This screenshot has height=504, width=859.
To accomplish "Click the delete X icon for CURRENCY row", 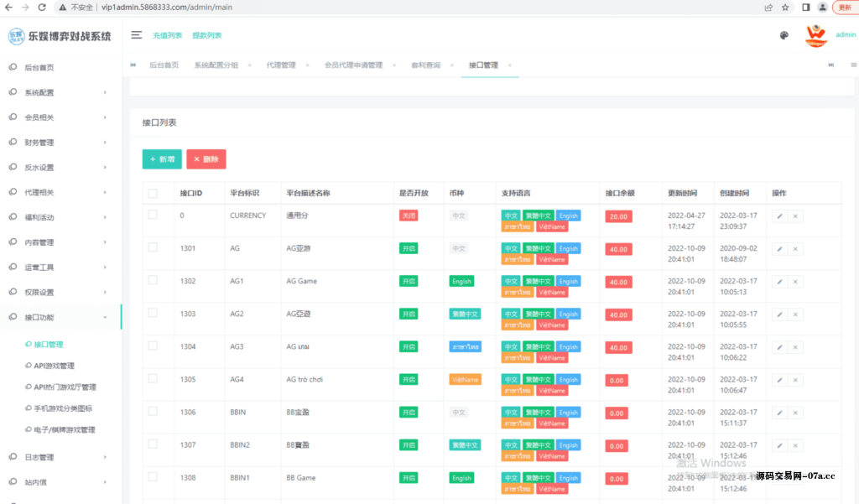I will [795, 216].
